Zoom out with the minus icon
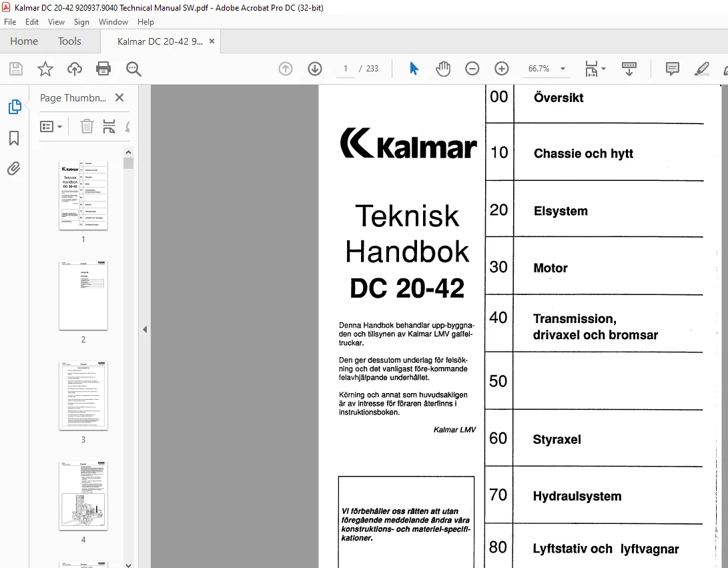This screenshot has height=568, width=728. (472, 69)
